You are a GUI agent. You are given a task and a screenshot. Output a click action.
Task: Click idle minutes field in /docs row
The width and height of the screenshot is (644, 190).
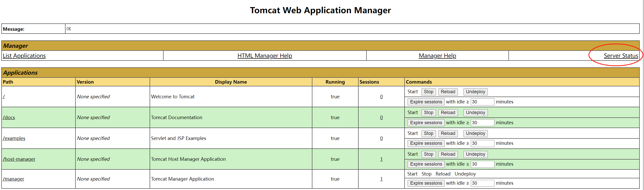coord(482,123)
